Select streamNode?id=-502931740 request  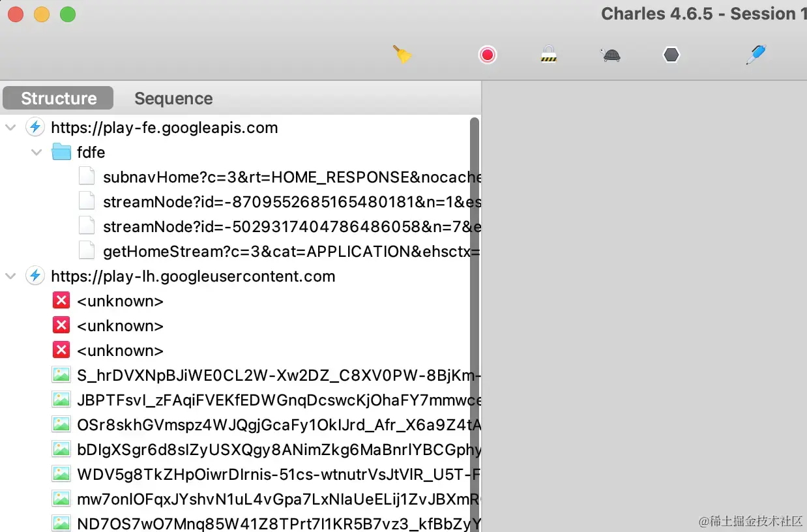tap(292, 227)
